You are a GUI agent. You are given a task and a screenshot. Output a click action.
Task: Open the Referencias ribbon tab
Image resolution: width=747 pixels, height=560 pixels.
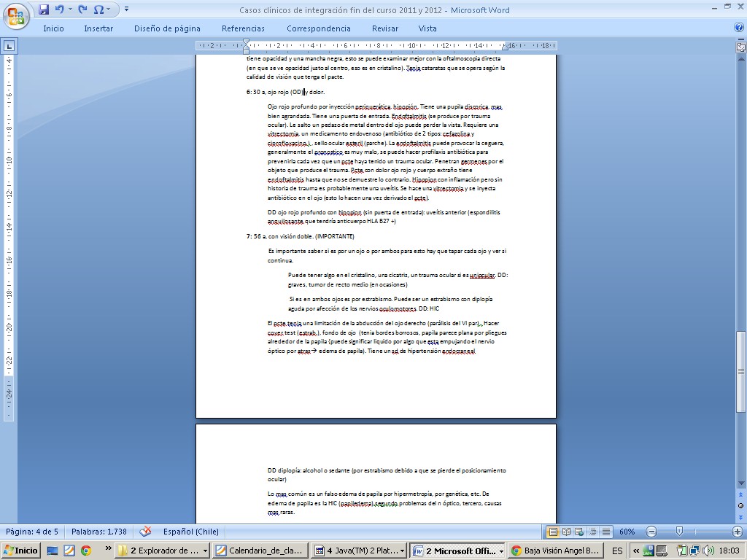point(243,28)
